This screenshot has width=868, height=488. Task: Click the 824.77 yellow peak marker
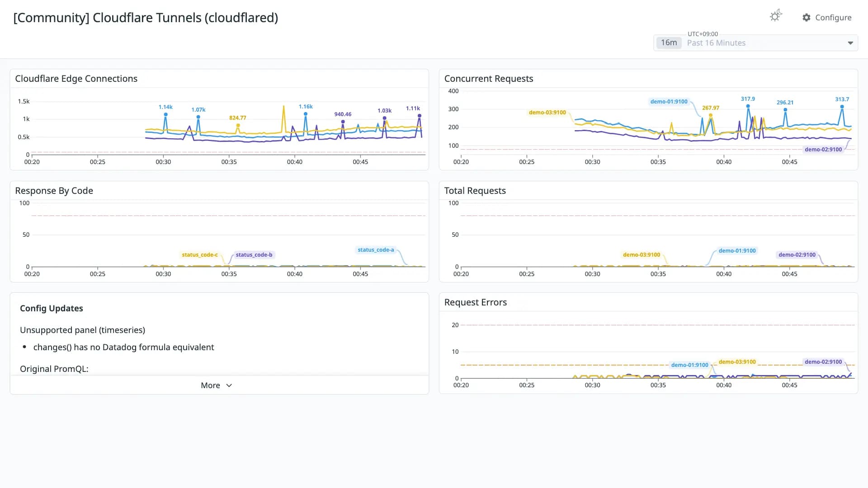coord(238,125)
